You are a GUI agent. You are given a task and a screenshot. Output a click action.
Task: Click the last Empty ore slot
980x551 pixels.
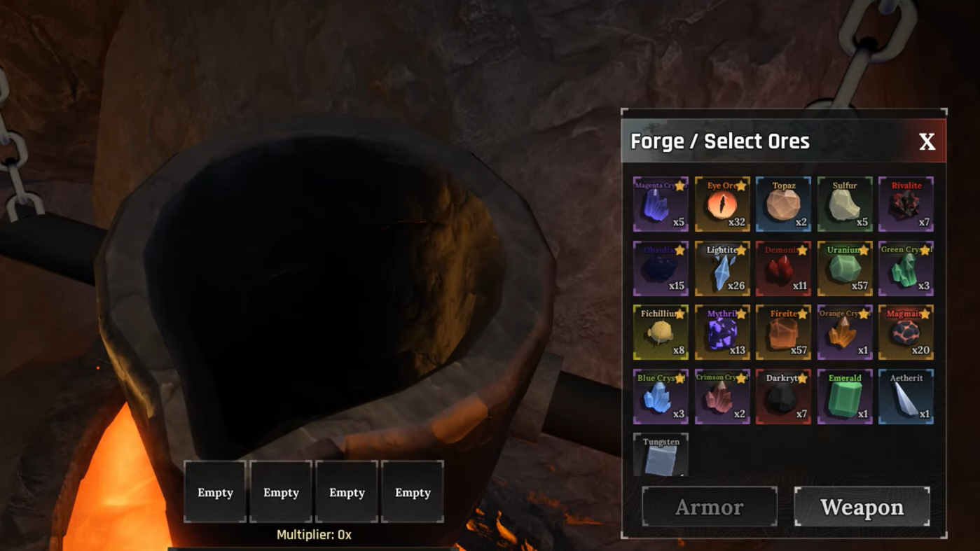click(x=413, y=491)
